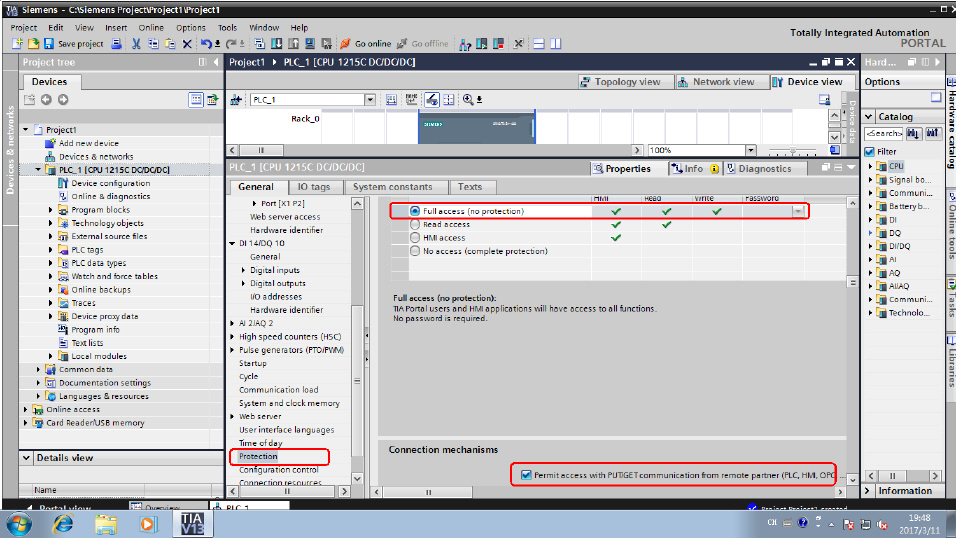Screen dimensions: 956x538
Task: Collapse the Project tree panel arrow
Action: [x=216, y=62]
